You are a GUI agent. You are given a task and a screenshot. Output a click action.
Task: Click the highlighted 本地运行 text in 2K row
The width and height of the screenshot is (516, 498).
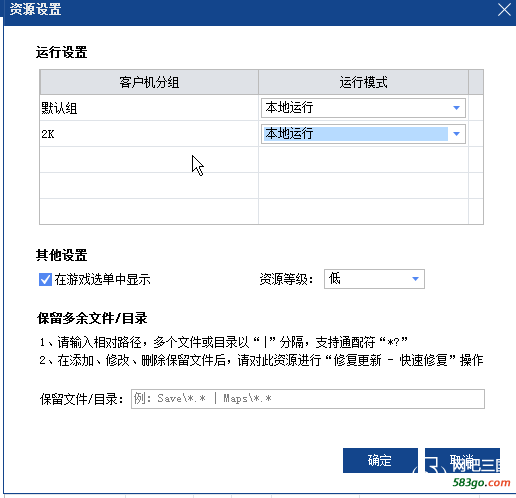click(289, 134)
